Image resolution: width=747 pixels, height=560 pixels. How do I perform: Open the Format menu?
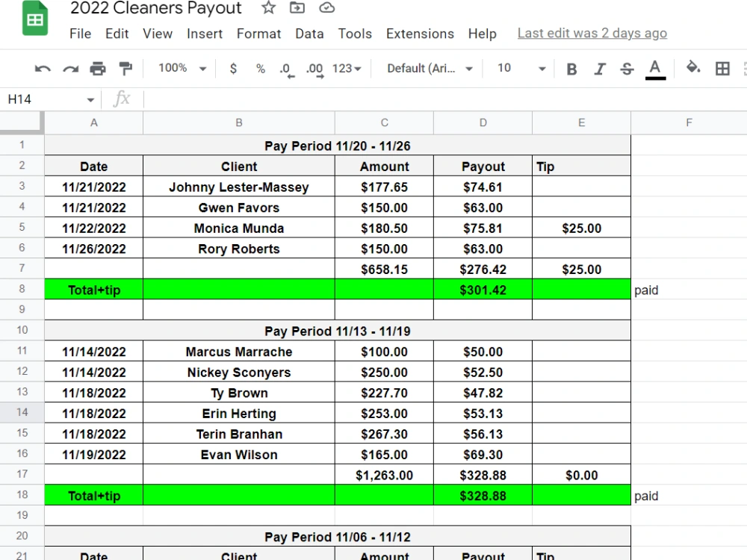(258, 34)
